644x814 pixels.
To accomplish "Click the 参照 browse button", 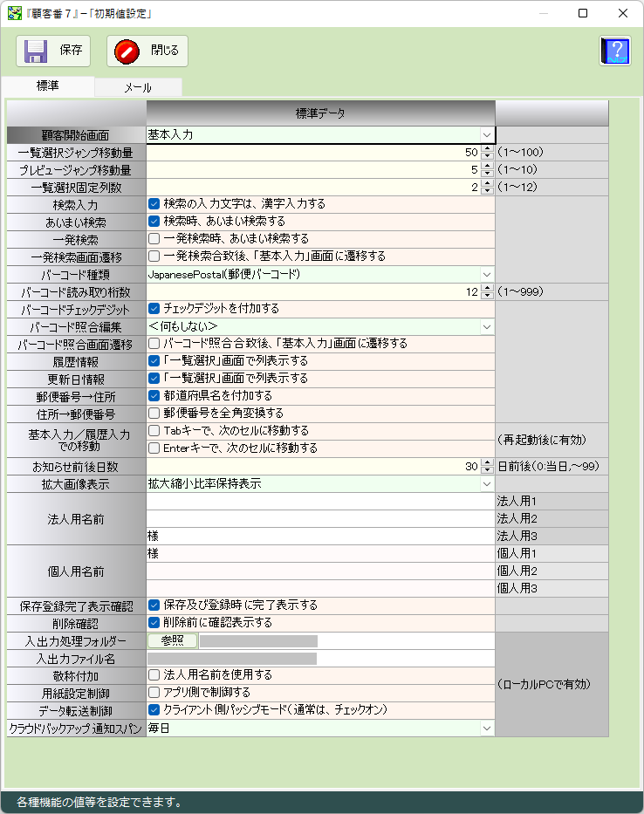I will (172, 640).
